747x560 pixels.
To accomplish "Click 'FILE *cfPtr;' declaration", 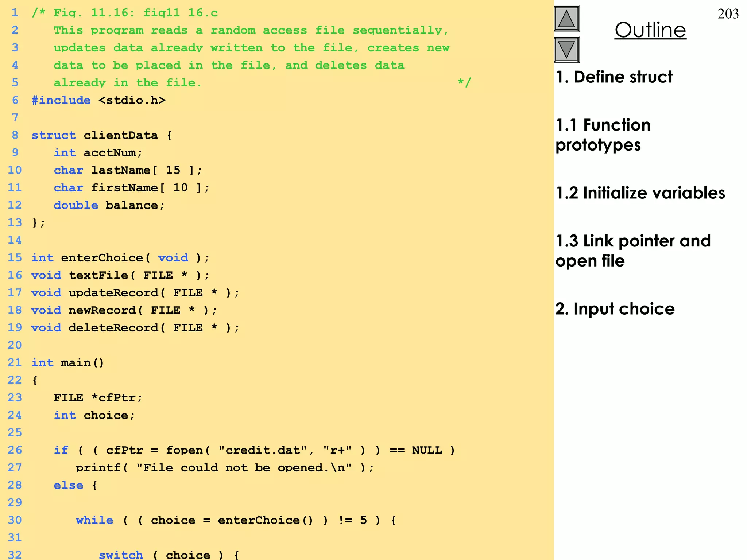I will coord(98,398).
